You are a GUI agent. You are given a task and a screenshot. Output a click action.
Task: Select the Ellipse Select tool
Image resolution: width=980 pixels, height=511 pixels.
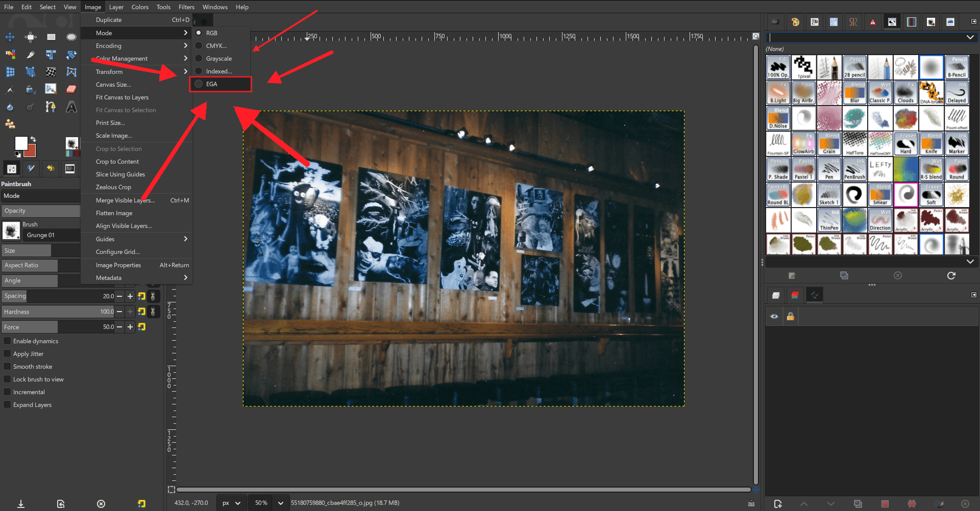[x=71, y=37]
